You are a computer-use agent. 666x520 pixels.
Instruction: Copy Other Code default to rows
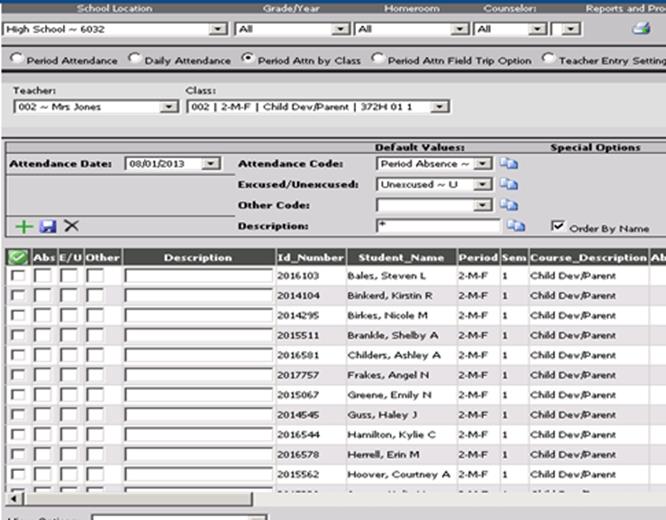click(x=508, y=205)
